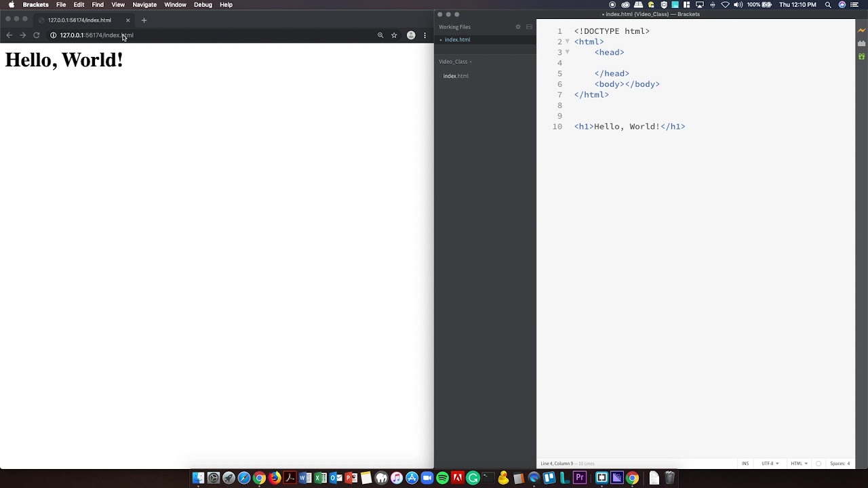This screenshot has width=868, height=488.
Task: Click the split editor view icon
Action: pyautogui.click(x=529, y=27)
